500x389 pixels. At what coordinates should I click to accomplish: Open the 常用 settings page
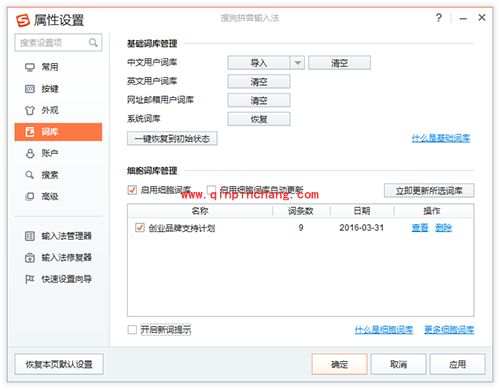pos(58,67)
